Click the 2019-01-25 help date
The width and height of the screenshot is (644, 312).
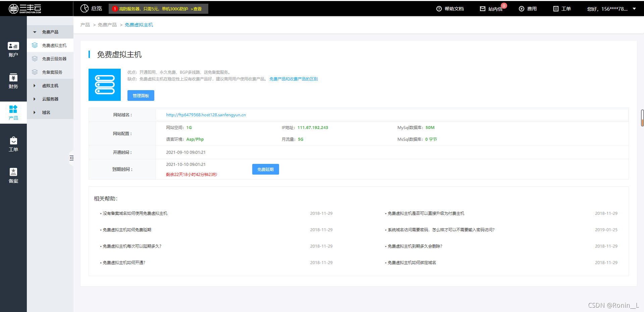(606, 230)
